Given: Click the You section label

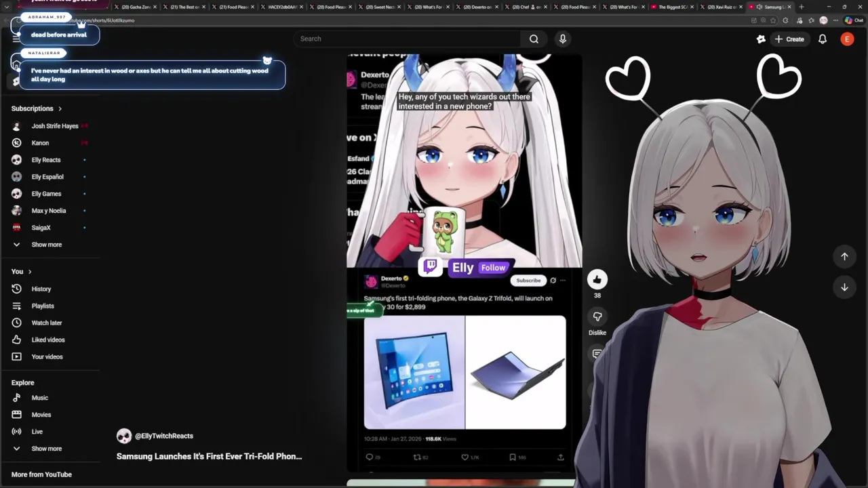Looking at the screenshot, I should 17,272.
